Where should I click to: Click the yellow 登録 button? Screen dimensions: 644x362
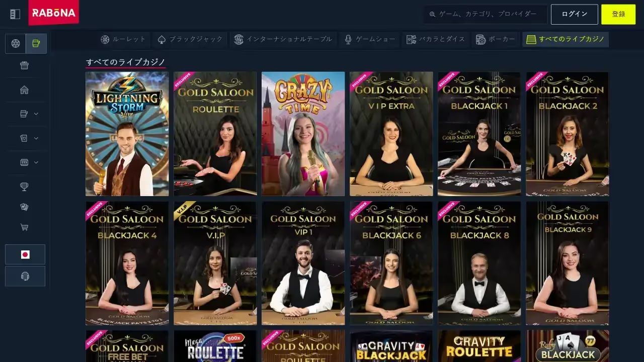[x=618, y=14]
